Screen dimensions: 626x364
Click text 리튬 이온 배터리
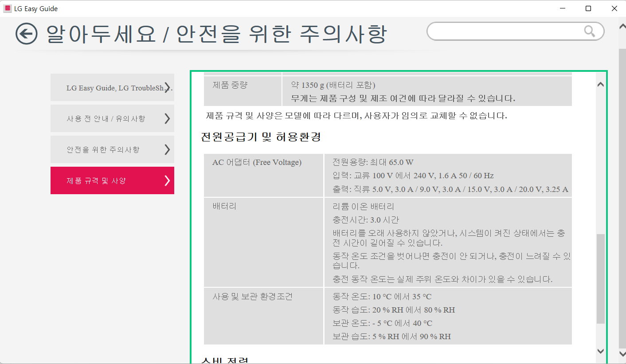point(363,207)
